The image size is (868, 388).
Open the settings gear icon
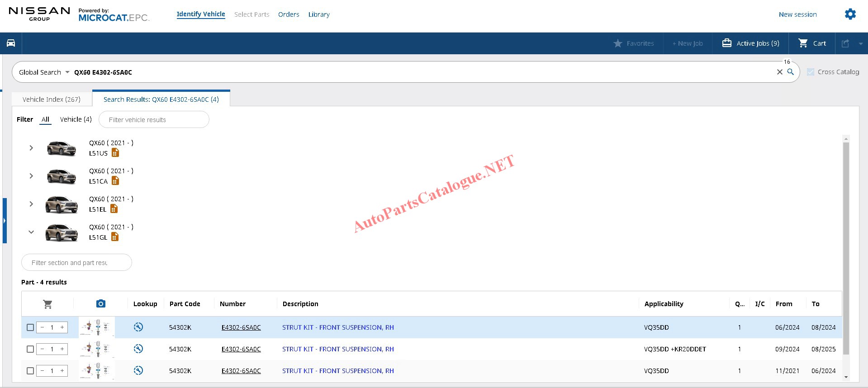click(850, 14)
